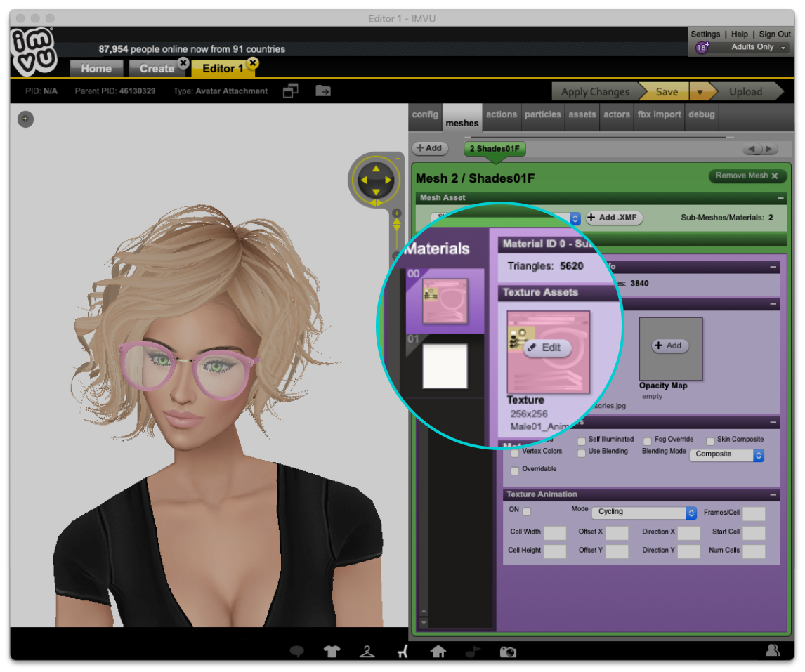The image size is (805, 672).
Task: Close the Editor 1 tab
Action: pyautogui.click(x=253, y=63)
